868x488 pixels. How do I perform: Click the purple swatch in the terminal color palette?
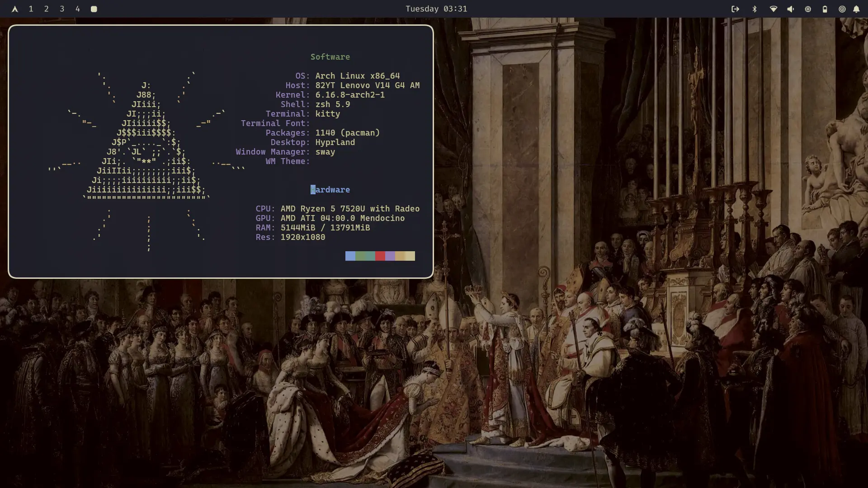[390, 256]
